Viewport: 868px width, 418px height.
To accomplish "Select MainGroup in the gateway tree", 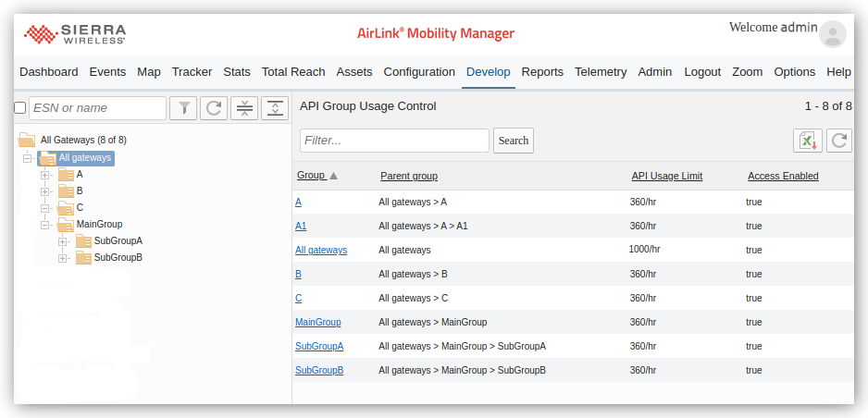I will (x=99, y=224).
